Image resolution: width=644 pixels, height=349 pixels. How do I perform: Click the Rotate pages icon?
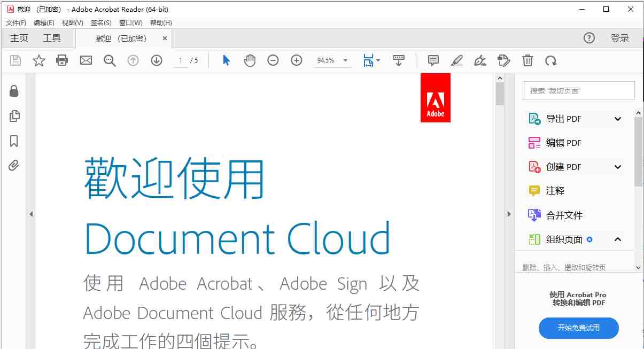(x=551, y=60)
